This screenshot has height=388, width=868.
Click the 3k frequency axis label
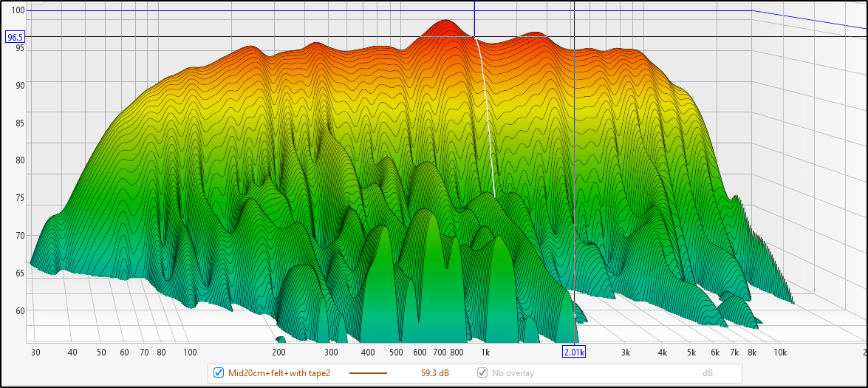pos(626,352)
